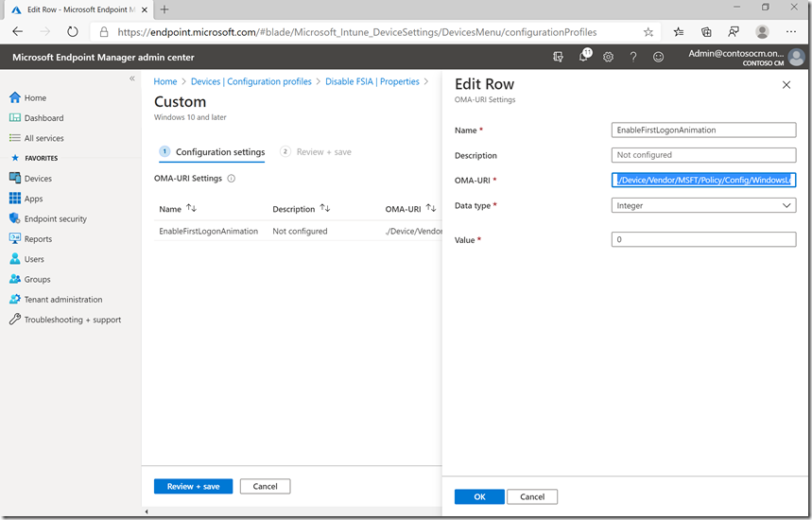Expand the Data type dropdown
812x520 pixels.
coord(703,205)
